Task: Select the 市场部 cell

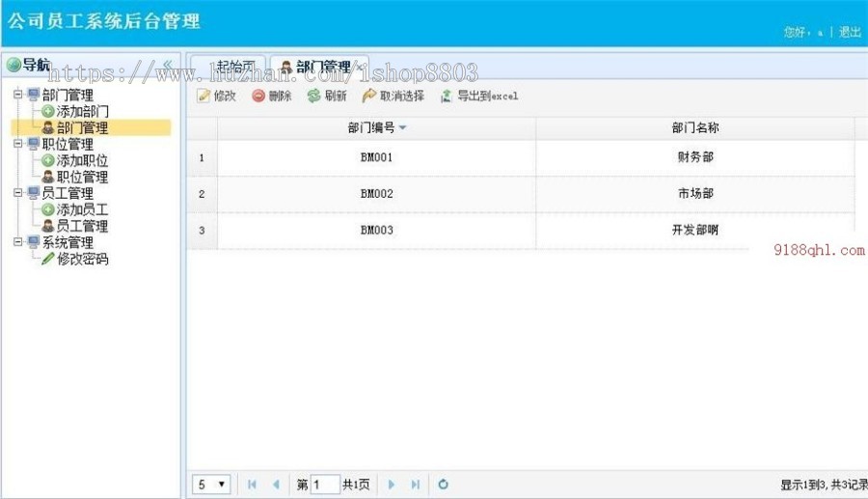Action: (x=695, y=194)
